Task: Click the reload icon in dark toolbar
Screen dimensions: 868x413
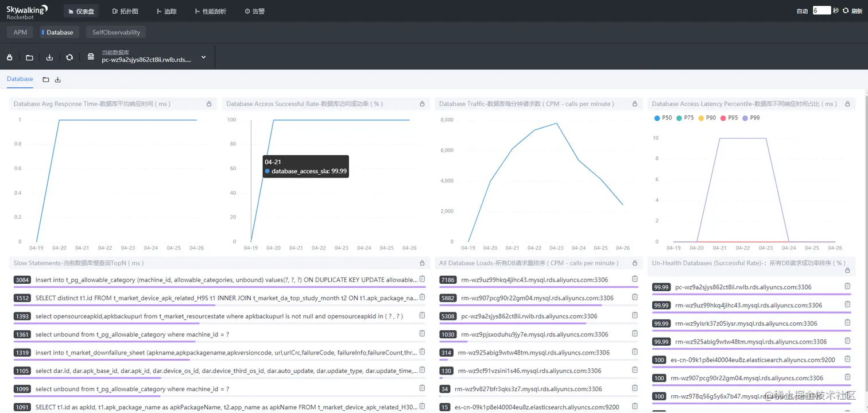Action: (x=69, y=57)
